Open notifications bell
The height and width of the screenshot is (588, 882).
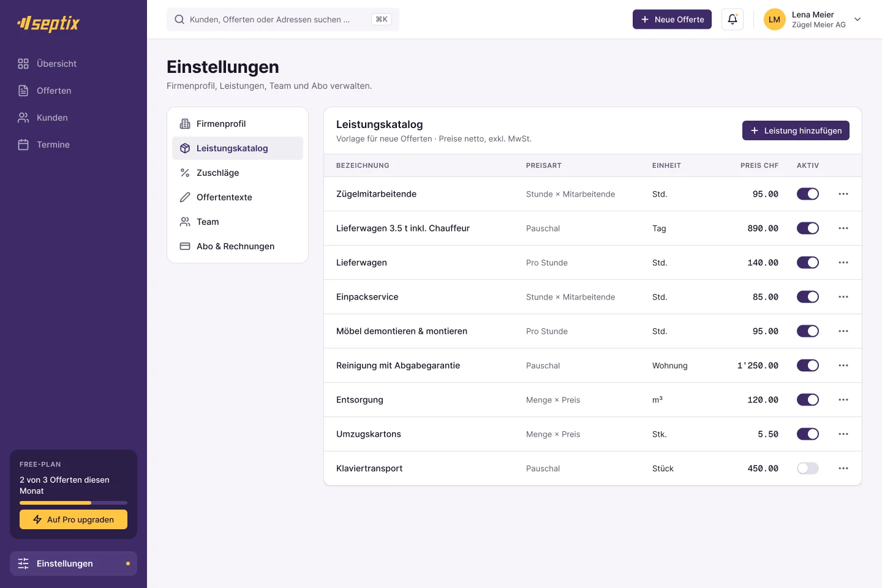point(733,20)
